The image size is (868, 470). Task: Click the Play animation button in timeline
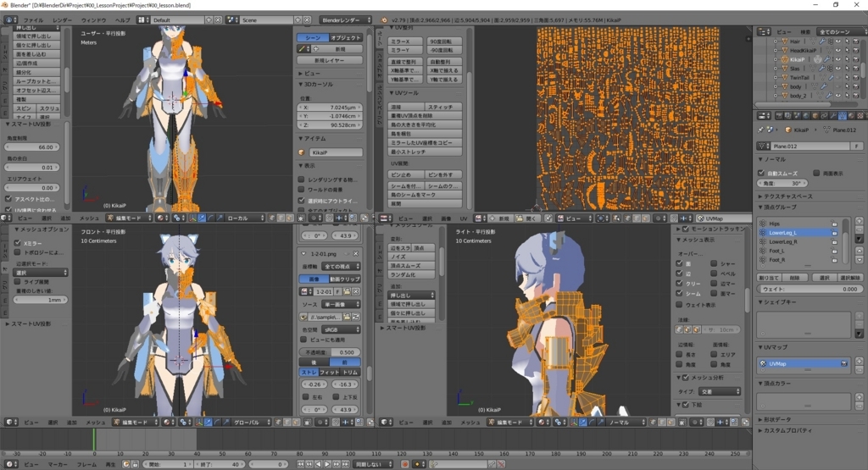327,464
